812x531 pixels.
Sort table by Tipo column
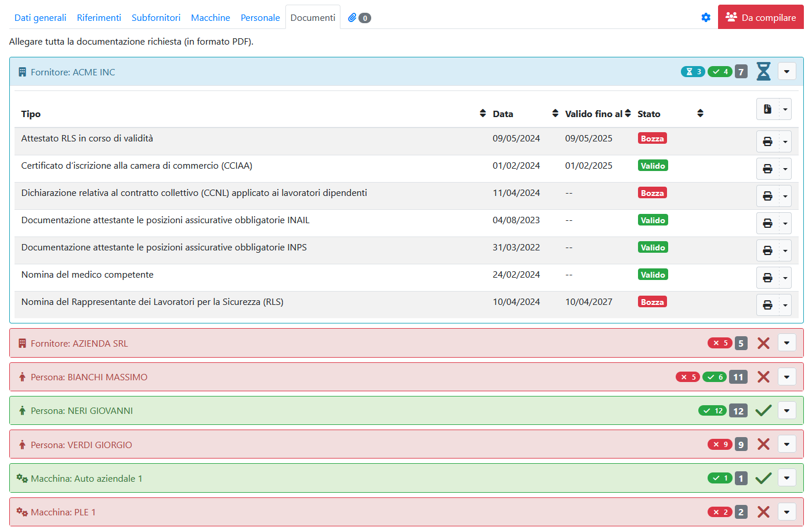click(x=483, y=114)
